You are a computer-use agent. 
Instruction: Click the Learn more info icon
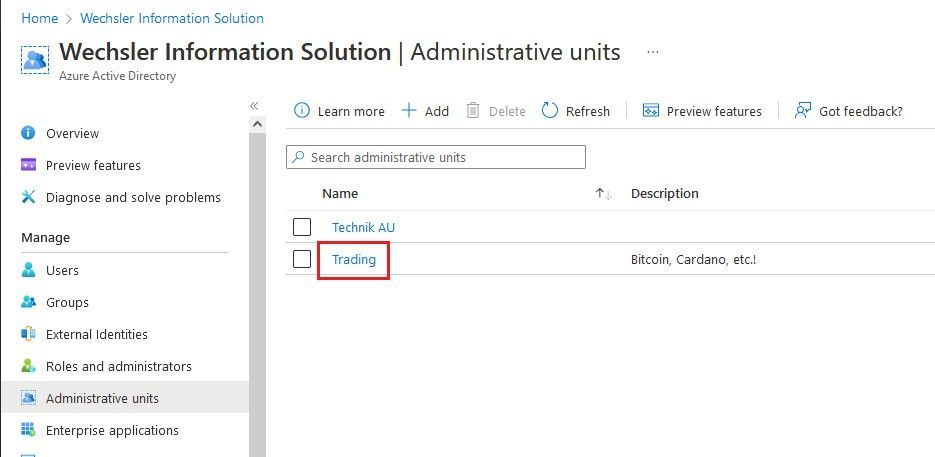[302, 110]
